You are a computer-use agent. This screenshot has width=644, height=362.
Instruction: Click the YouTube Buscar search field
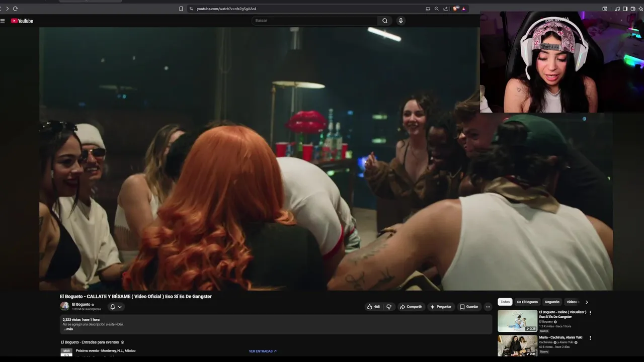(315, 21)
